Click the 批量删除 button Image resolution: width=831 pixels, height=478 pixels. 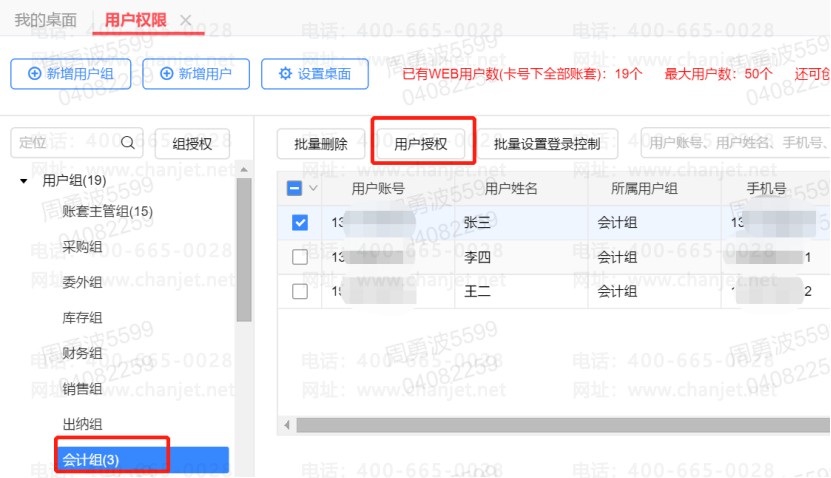321,144
